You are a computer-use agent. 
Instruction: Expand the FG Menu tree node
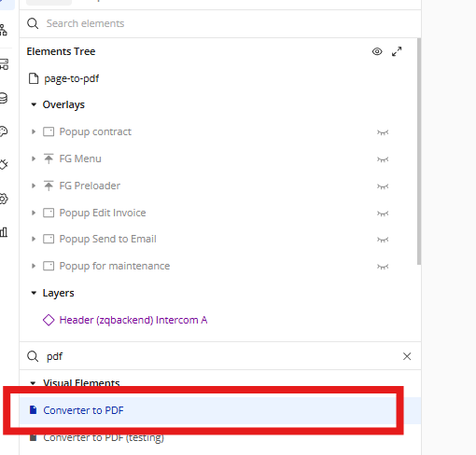34,159
